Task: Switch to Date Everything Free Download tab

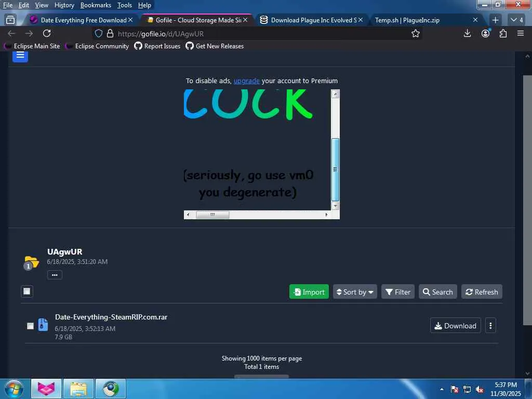Action: 81,20
